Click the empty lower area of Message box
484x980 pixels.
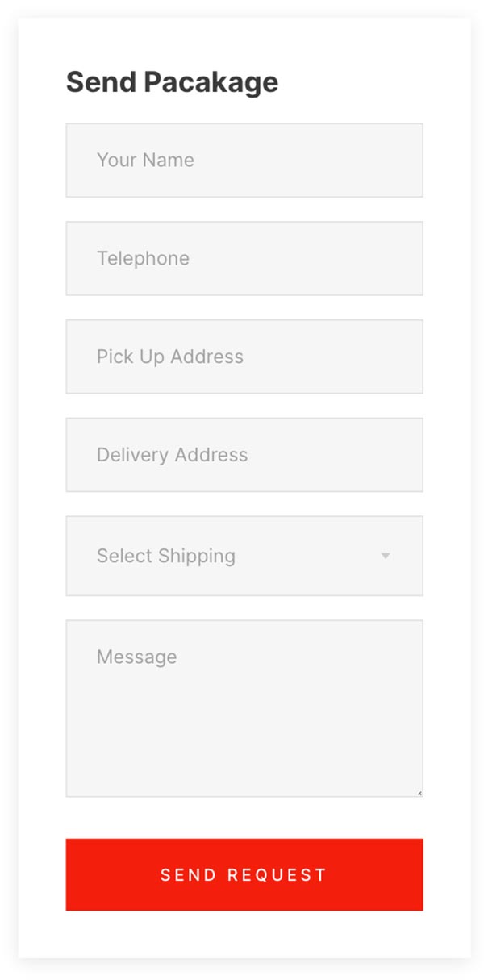coord(244,758)
